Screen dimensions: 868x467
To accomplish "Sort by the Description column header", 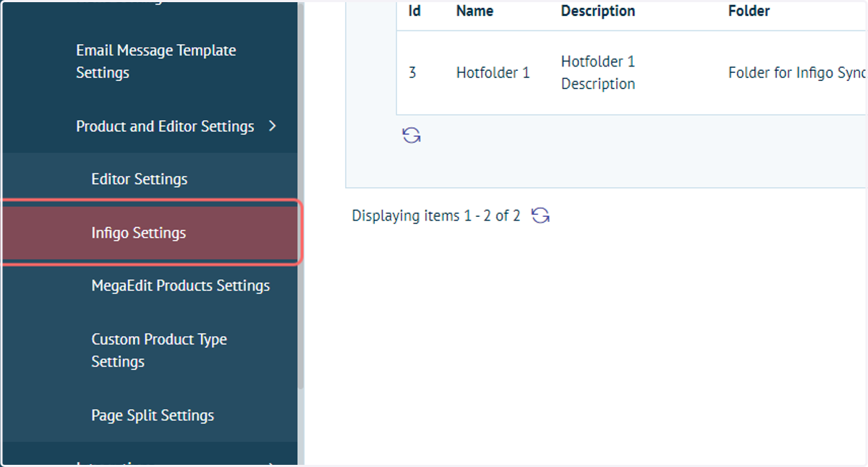I will click(597, 11).
